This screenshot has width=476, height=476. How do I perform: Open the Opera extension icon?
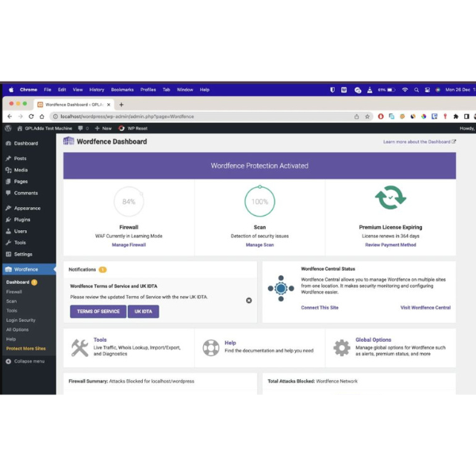click(381, 117)
